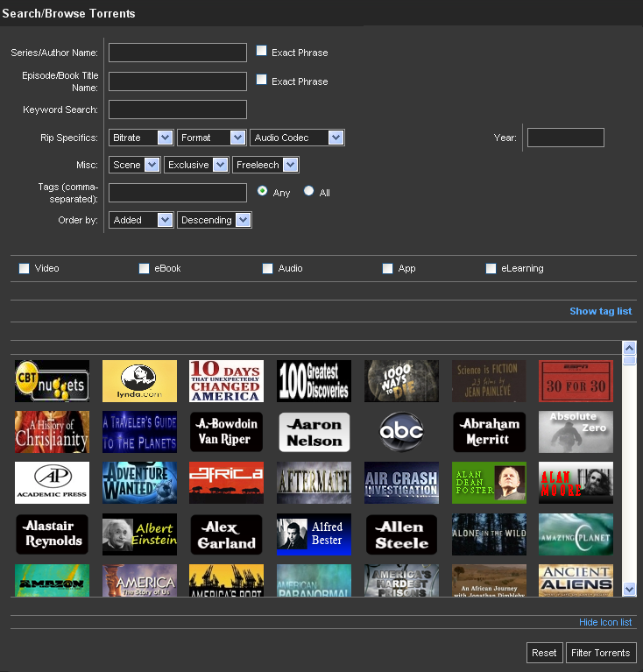
Task: Select A History of Christianity icon
Action: coord(53,432)
